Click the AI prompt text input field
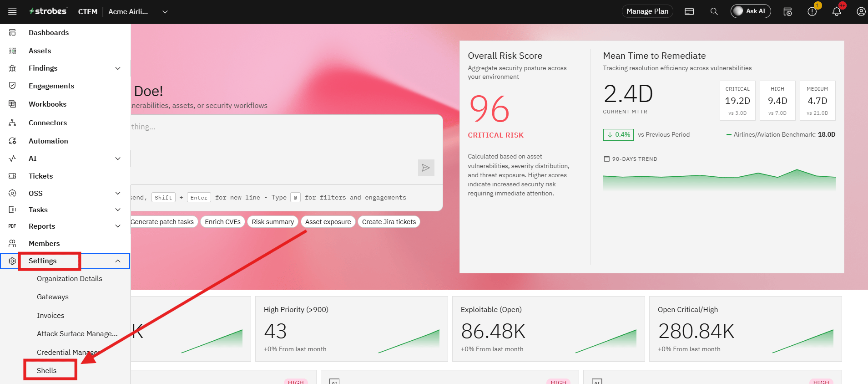 (x=287, y=133)
